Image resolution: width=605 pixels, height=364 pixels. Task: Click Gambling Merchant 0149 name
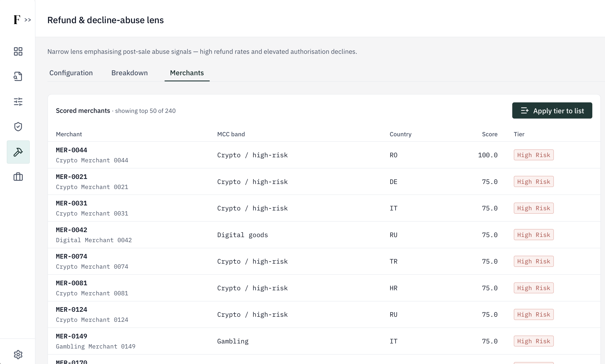pyautogui.click(x=96, y=346)
